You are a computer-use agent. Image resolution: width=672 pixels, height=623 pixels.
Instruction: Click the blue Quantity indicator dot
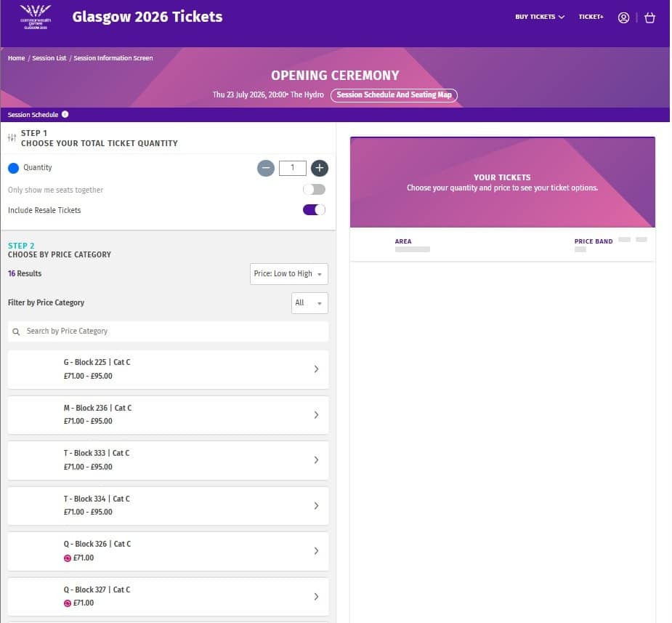(x=13, y=168)
